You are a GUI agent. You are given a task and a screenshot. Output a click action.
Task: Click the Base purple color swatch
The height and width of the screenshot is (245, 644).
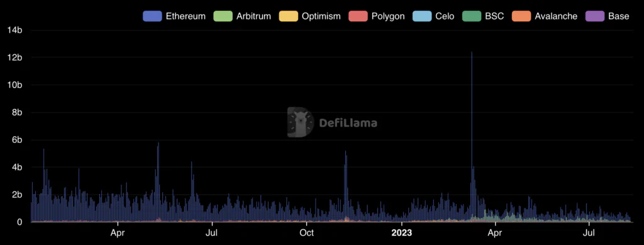[595, 16]
